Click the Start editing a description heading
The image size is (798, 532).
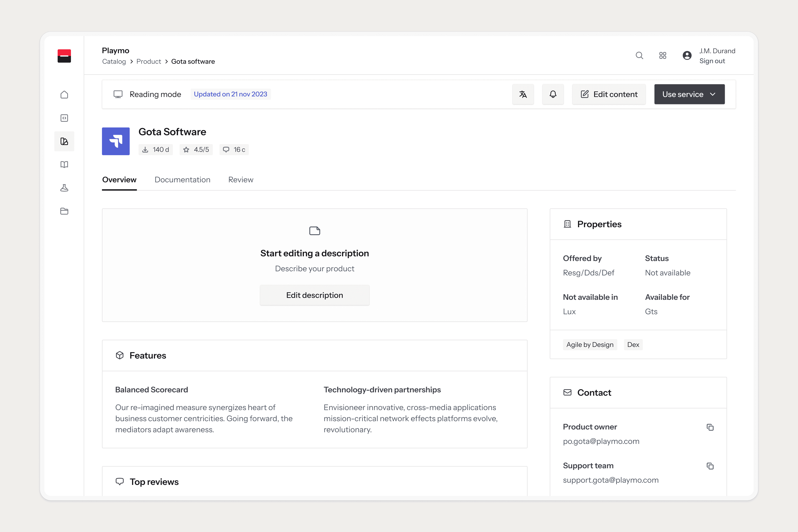[315, 253]
